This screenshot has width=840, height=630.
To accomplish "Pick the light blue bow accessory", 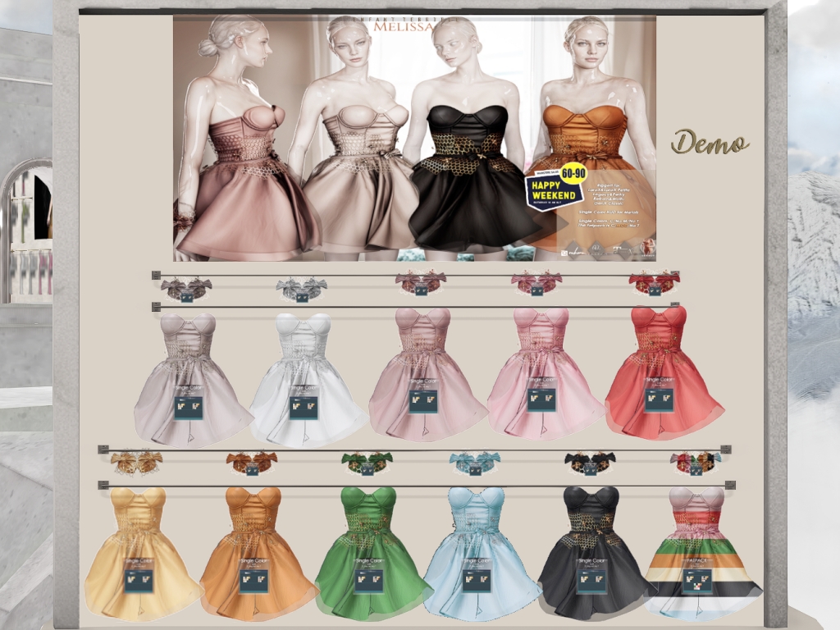I will [474, 463].
